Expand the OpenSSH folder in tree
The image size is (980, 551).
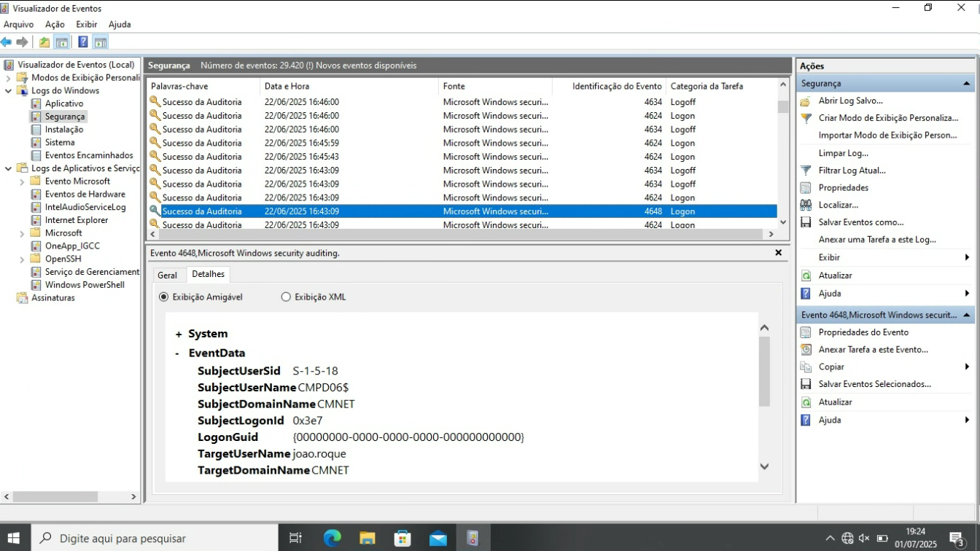tap(22, 259)
